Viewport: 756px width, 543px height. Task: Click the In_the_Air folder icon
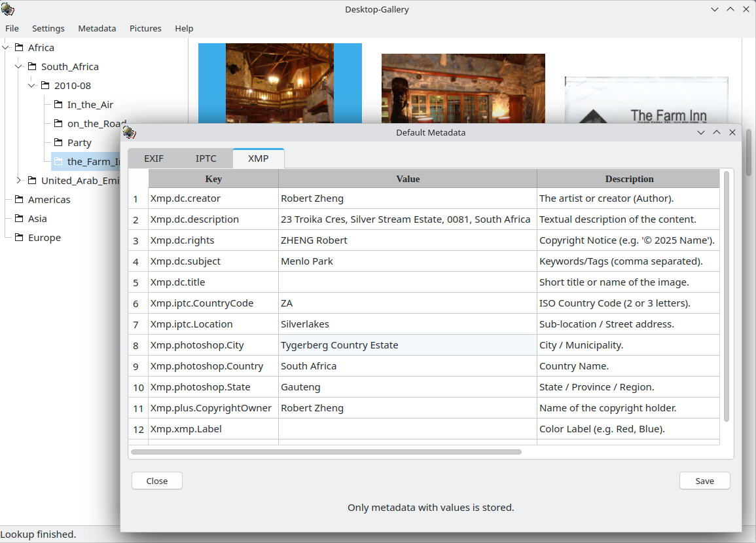click(x=58, y=104)
